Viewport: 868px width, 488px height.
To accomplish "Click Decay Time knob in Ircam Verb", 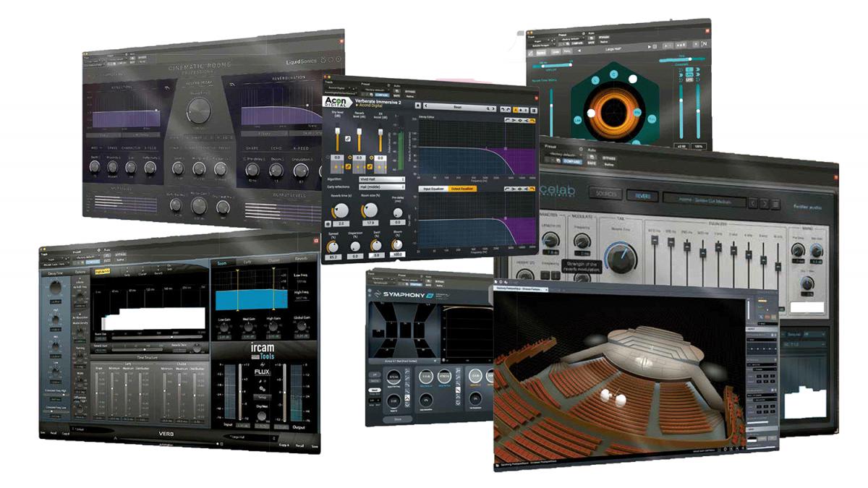I will 56,287.
